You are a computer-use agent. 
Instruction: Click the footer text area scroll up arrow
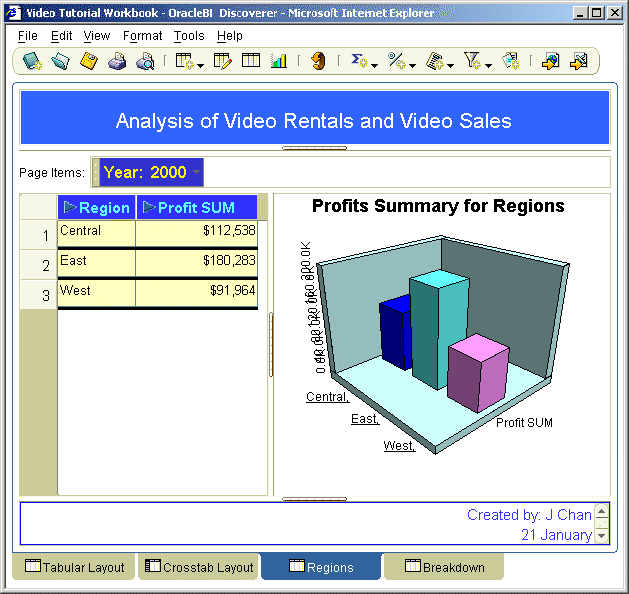coord(602,511)
